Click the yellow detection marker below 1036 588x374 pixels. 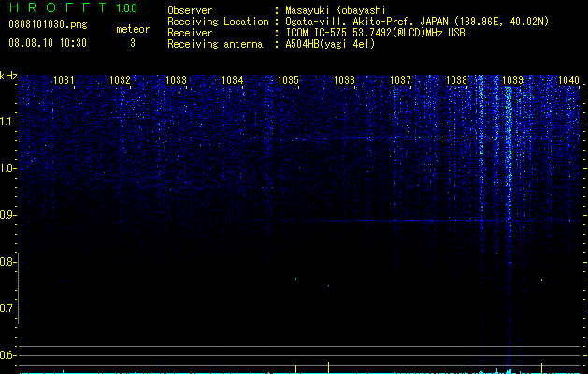click(328, 367)
